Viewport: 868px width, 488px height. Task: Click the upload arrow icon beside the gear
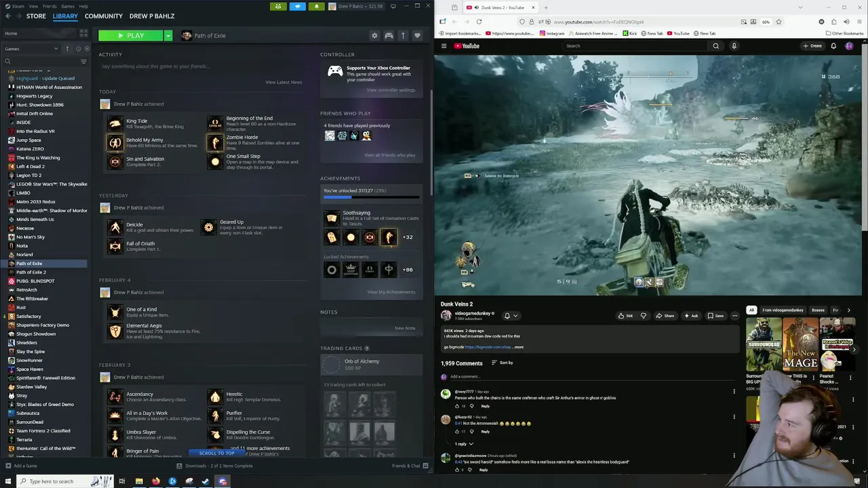coord(403,35)
